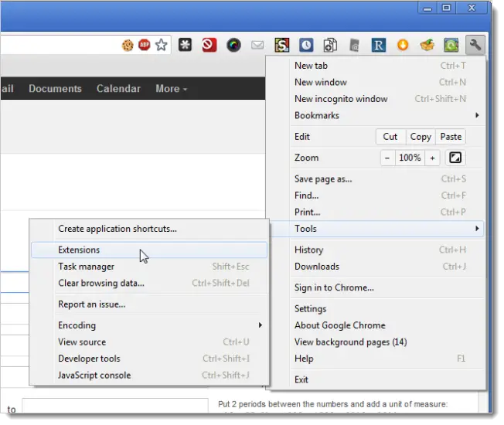
Task: Minimize the Chrome window
Action: tap(427, 8)
